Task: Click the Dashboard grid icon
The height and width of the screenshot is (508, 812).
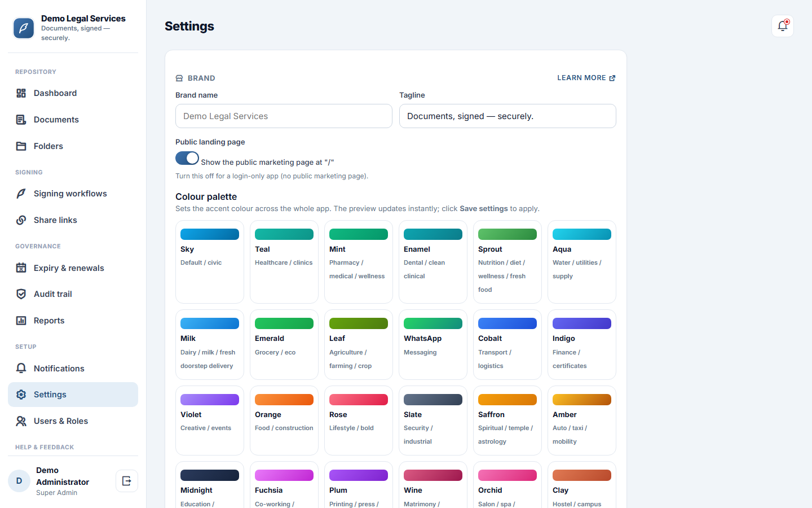Action: tap(21, 93)
